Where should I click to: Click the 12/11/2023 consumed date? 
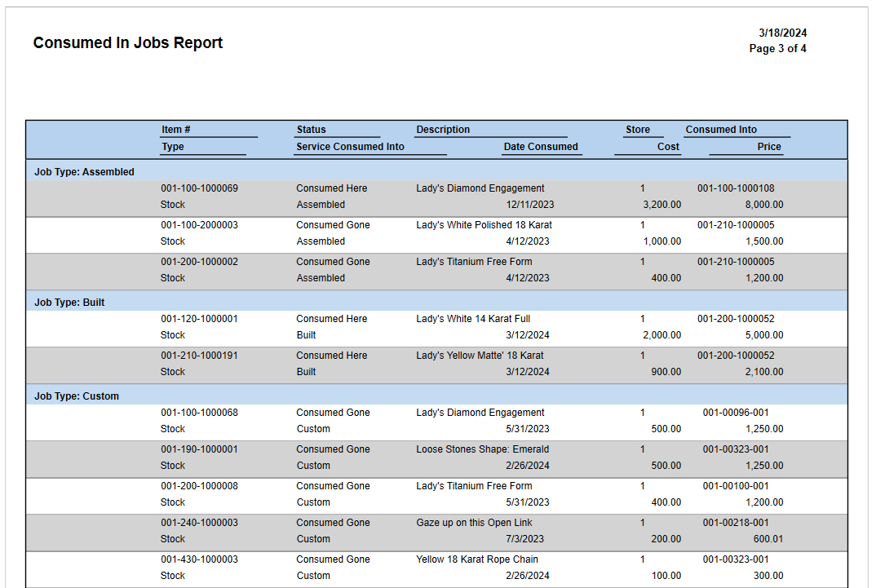point(528,205)
